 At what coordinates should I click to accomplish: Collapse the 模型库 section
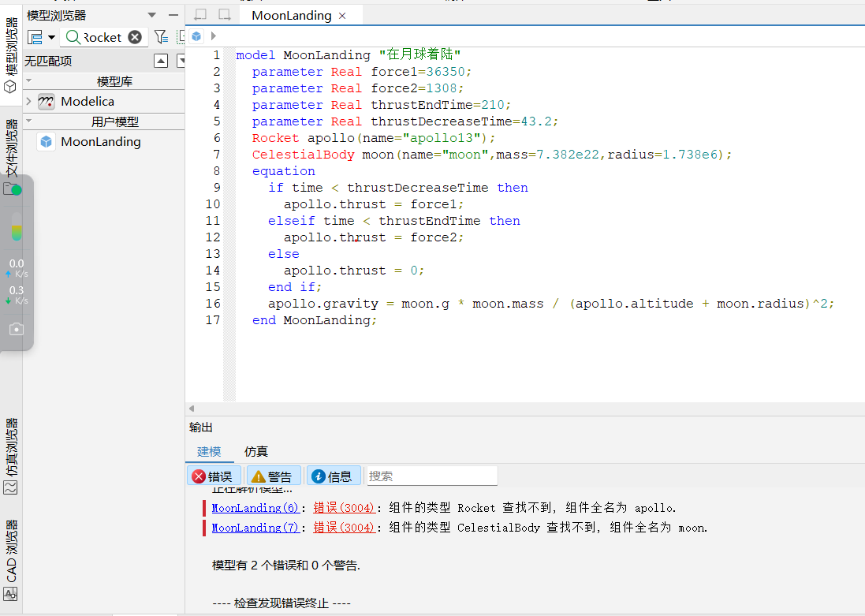click(29, 81)
